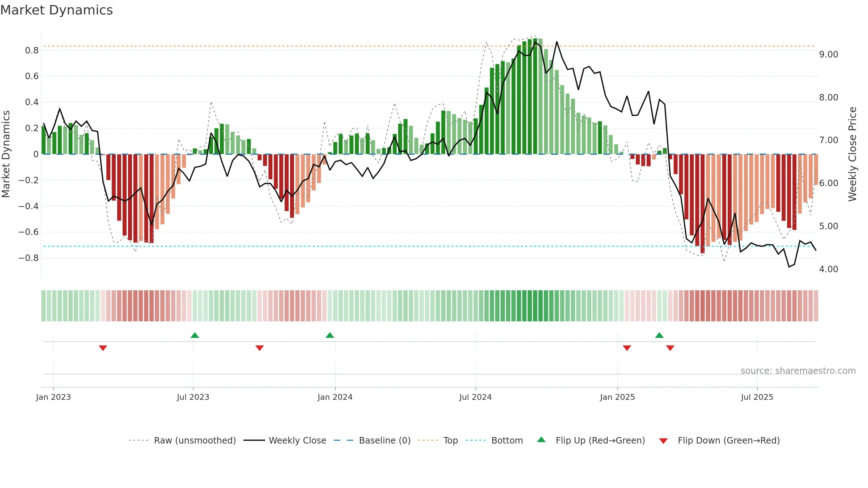Click the Baseline (0) legend entry
Viewport: 868px width, 488px height.
[372, 440]
